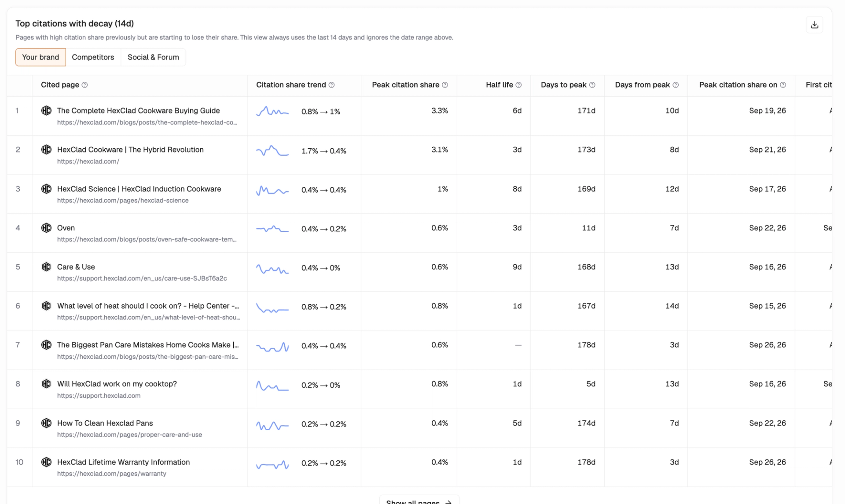The width and height of the screenshot is (845, 504).
Task: Click HexClad favicon on Hybrid Revolution row
Action: 46,150
